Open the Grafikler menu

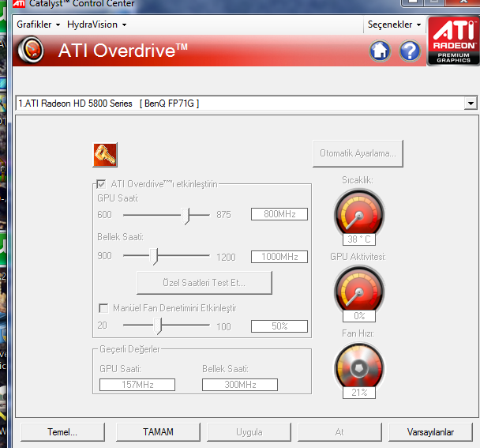click(x=38, y=24)
